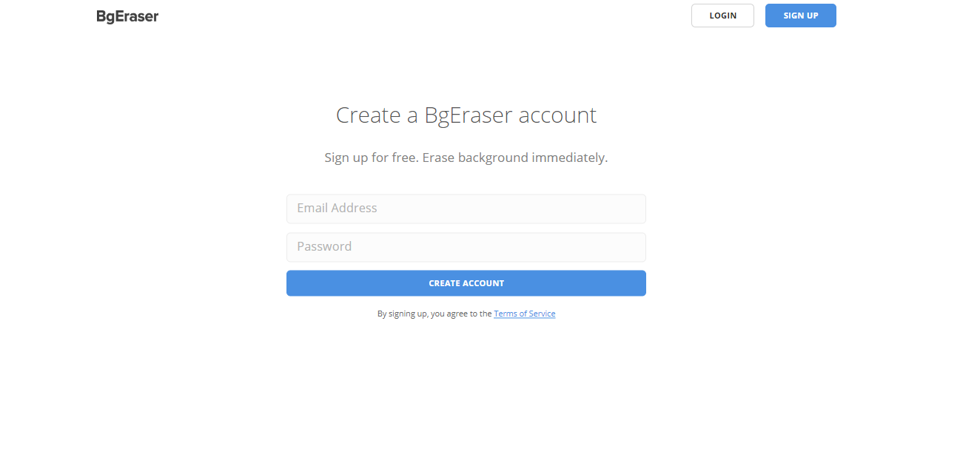Click the 'Create a BgEraser account' heading
The image size is (980, 457).
[466, 115]
